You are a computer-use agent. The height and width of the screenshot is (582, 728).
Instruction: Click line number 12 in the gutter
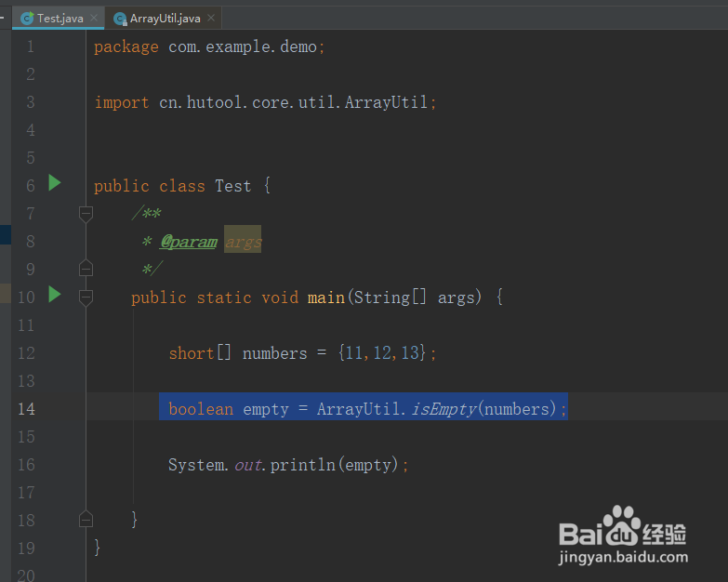[26, 353]
